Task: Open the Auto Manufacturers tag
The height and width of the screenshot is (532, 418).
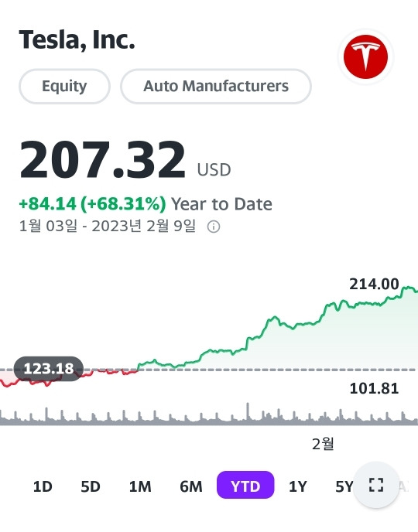Action: tap(216, 86)
